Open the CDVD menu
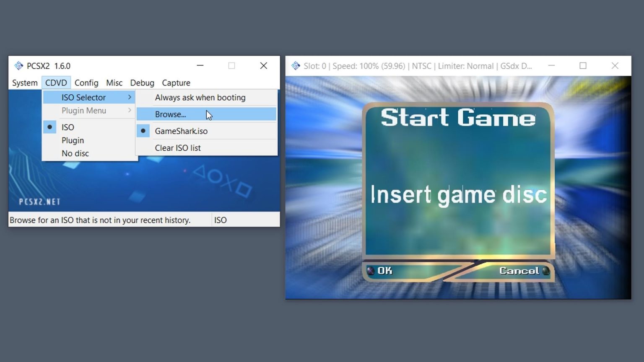The width and height of the screenshot is (644, 362). 56,83
